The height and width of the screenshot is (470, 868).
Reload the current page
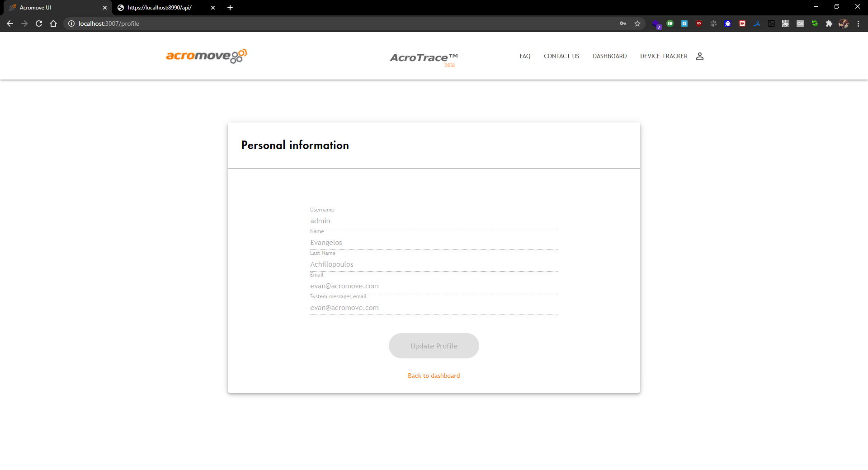click(39, 23)
